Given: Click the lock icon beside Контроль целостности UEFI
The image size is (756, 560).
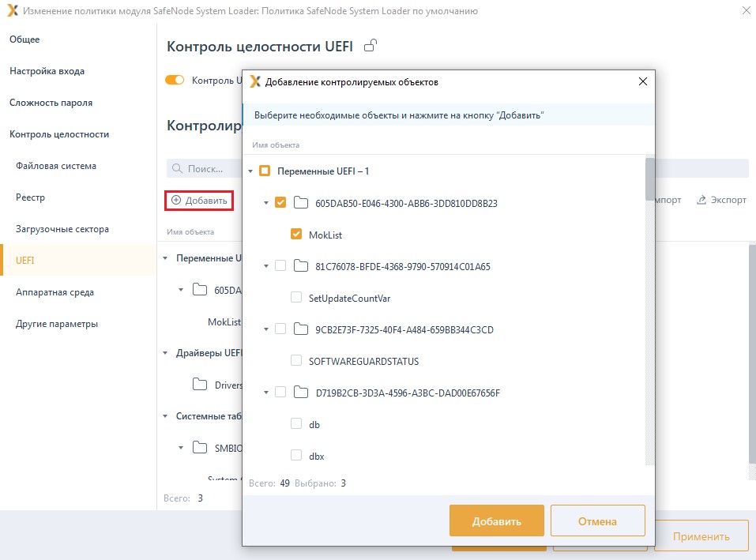Looking at the screenshot, I should tap(370, 46).
